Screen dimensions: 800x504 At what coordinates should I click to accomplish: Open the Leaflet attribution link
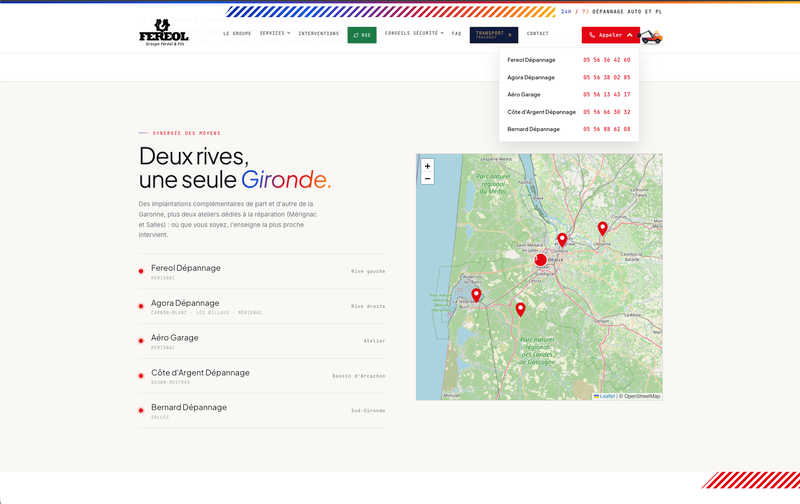pos(605,396)
